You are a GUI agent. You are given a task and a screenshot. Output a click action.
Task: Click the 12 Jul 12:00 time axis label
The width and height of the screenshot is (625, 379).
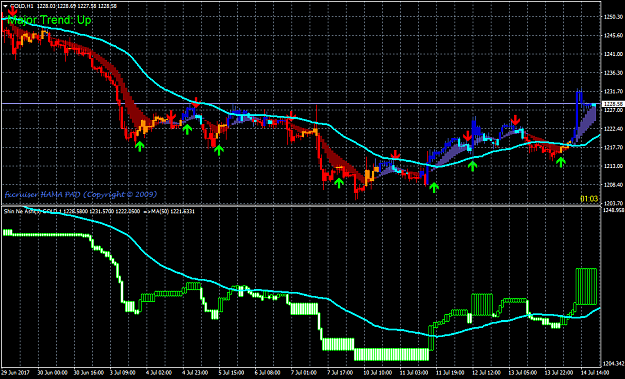485,373
